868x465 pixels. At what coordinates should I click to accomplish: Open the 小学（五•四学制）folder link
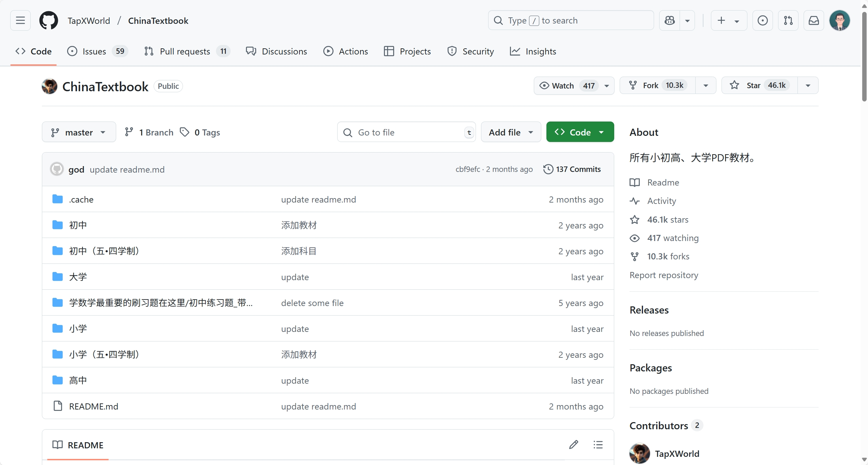point(104,354)
